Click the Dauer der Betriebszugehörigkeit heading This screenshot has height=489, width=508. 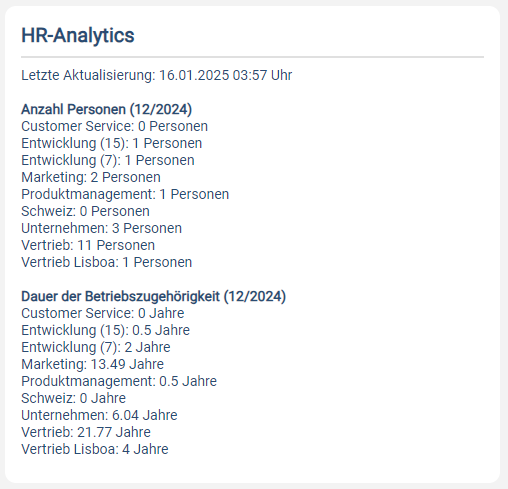point(153,296)
